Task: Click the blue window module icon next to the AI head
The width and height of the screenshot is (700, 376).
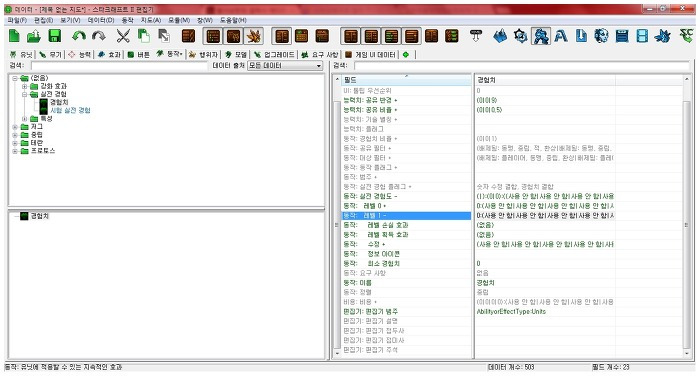Action: 622,36
